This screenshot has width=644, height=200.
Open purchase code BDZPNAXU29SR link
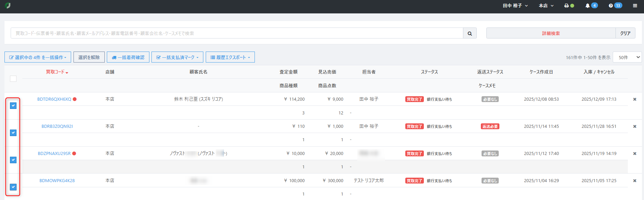[x=54, y=153]
